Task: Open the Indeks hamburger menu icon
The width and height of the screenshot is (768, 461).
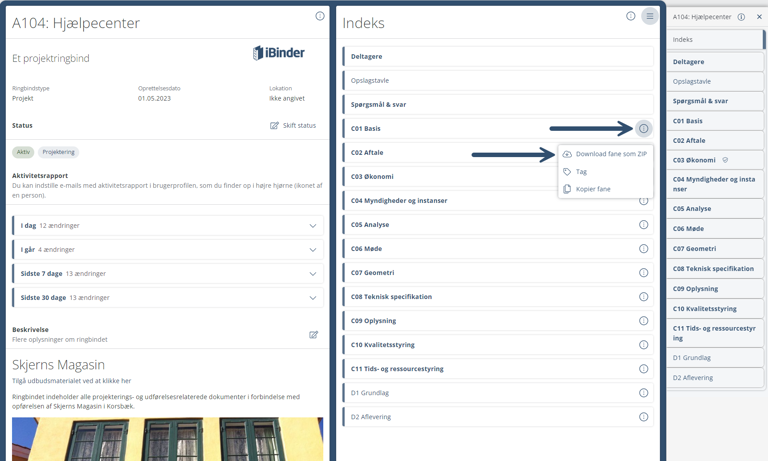Action: (x=649, y=16)
